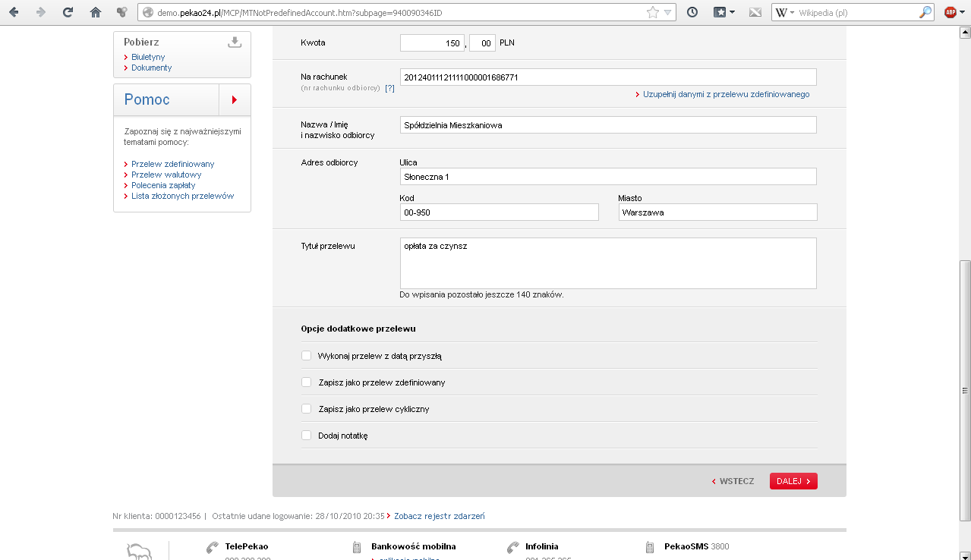Open Wikipedia search engine selector dropdown

(784, 12)
